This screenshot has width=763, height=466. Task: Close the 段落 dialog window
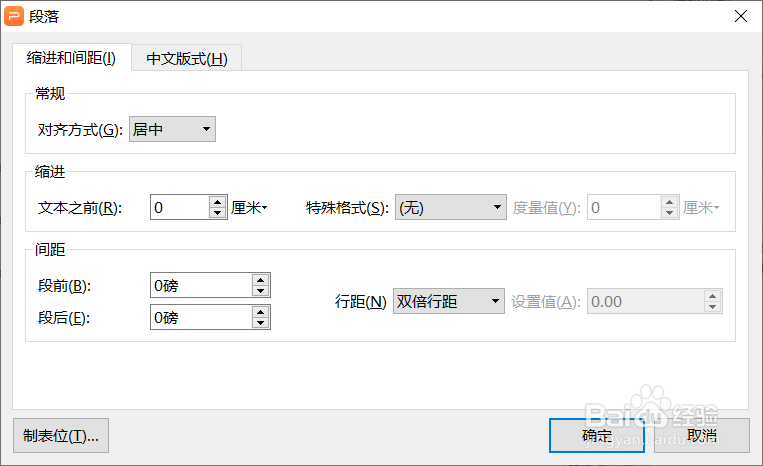[x=741, y=16]
